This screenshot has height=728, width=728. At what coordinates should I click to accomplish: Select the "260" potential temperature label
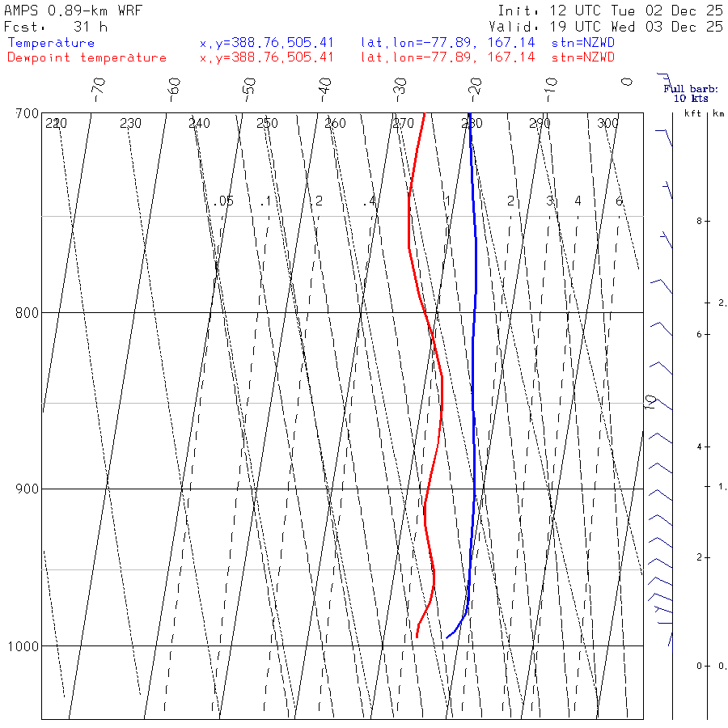click(335, 123)
